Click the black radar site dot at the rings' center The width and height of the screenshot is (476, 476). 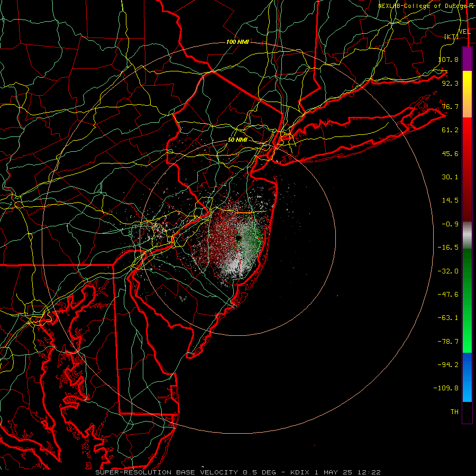(x=239, y=237)
